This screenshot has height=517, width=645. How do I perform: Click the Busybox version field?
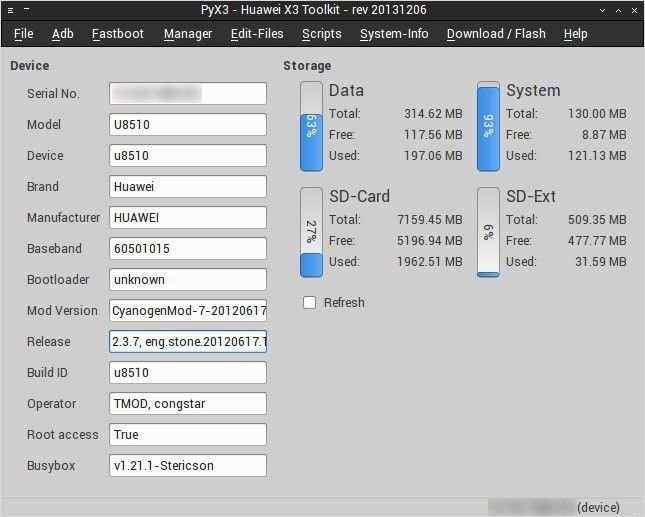[x=188, y=466]
